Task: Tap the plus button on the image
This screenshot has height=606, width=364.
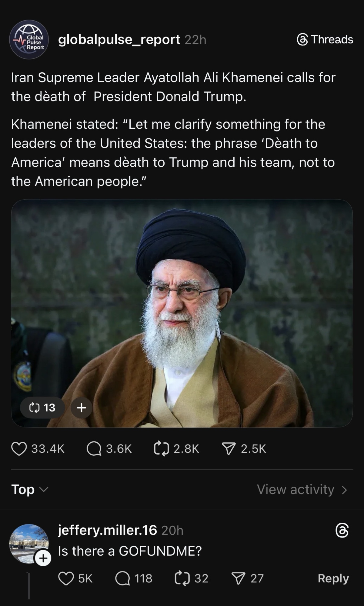Action: click(81, 408)
